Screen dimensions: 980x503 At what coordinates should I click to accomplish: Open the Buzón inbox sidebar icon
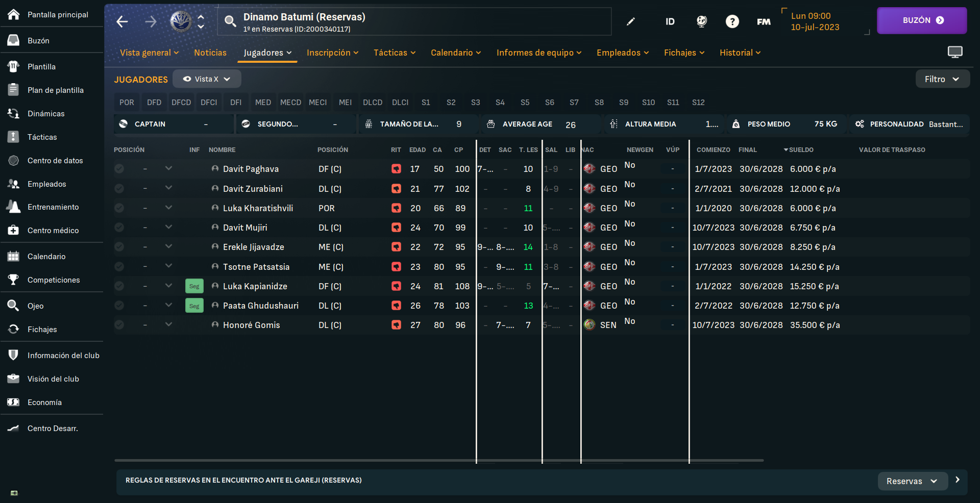[14, 40]
